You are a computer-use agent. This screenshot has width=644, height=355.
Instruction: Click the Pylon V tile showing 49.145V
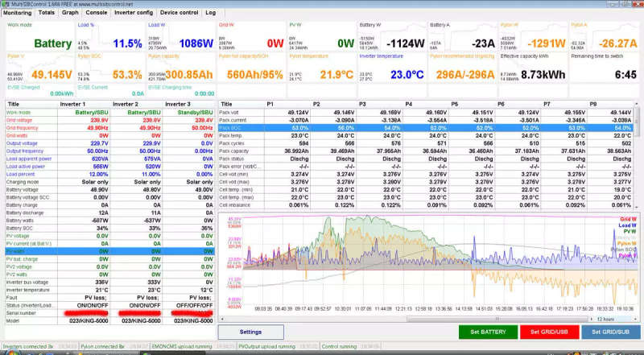40,68
